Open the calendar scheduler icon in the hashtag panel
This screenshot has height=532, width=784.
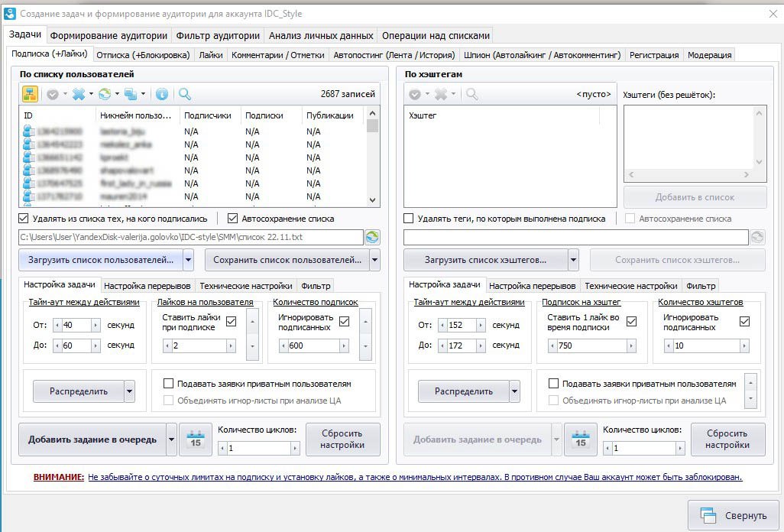tap(581, 440)
